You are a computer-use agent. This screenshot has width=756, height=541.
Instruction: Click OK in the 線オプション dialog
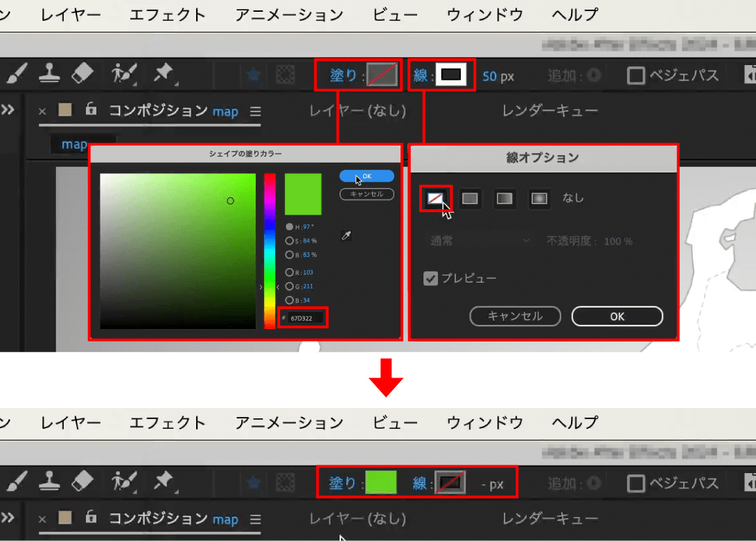[x=617, y=317]
